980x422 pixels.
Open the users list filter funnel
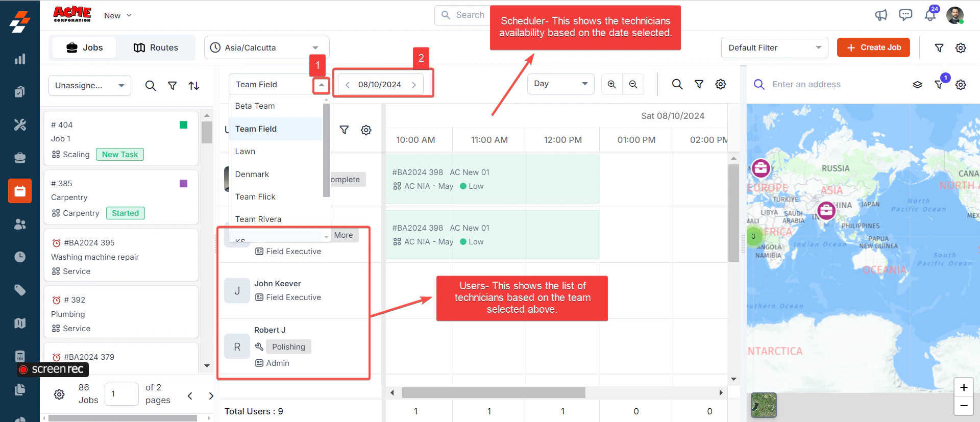tap(345, 130)
